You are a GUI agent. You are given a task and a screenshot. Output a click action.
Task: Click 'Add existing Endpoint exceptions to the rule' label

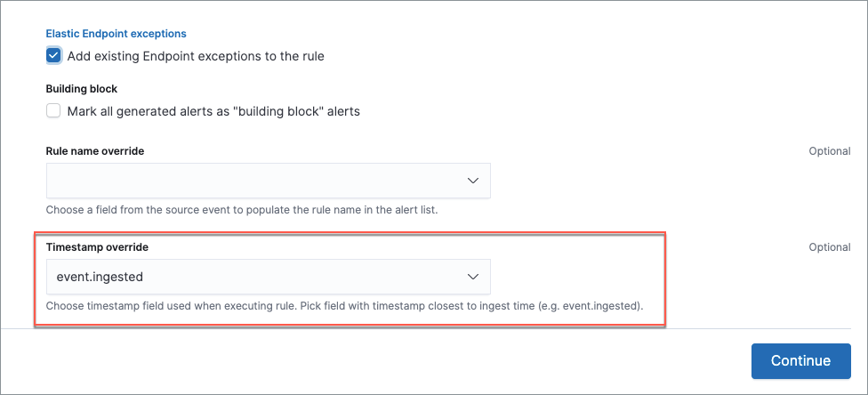(196, 56)
